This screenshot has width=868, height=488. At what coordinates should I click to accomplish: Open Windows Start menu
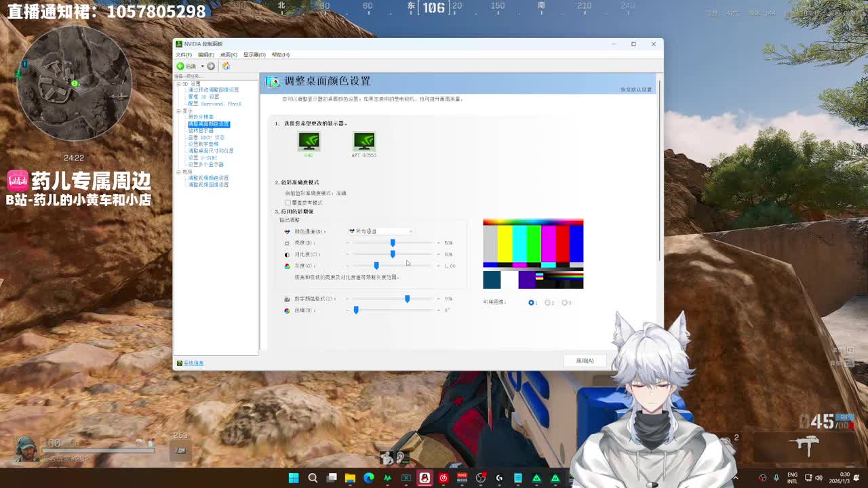tap(294, 478)
